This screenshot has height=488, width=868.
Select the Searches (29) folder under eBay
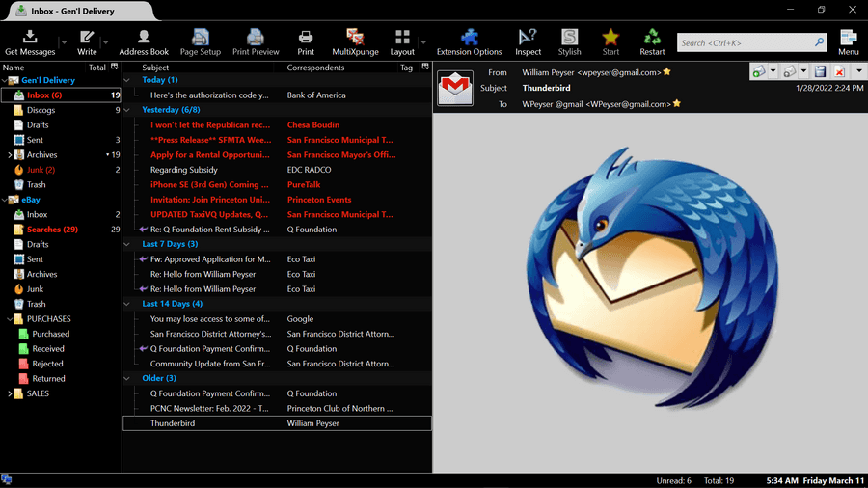tap(51, 230)
